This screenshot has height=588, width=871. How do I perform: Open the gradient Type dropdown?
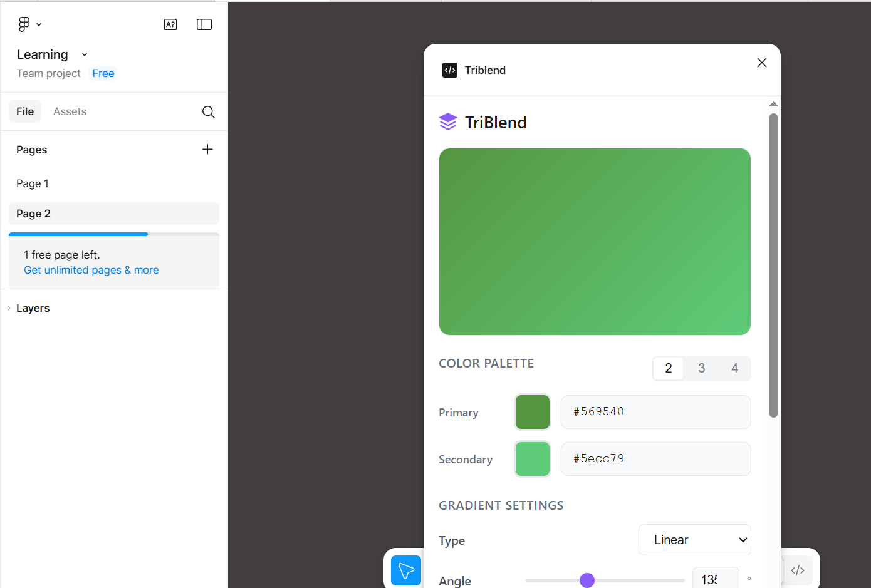point(694,540)
